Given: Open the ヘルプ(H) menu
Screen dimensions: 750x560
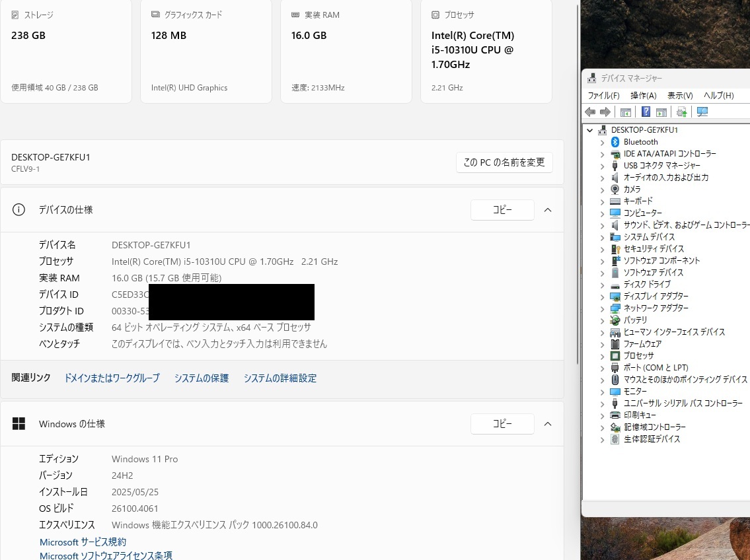Looking at the screenshot, I should click(x=718, y=96).
